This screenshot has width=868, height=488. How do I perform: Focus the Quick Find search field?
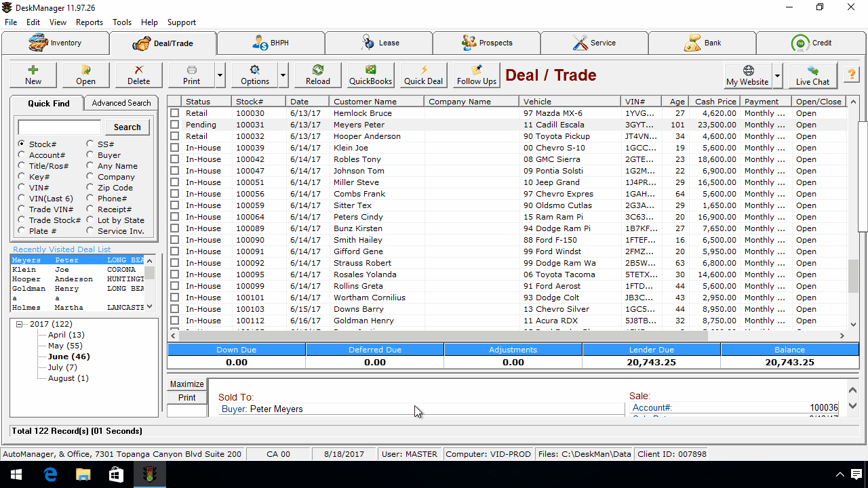(x=60, y=127)
